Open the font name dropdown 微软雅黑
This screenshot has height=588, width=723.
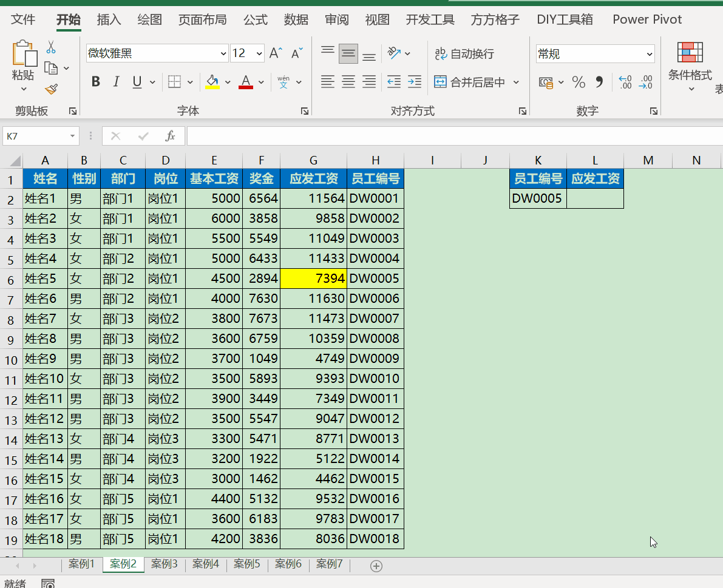(x=222, y=53)
